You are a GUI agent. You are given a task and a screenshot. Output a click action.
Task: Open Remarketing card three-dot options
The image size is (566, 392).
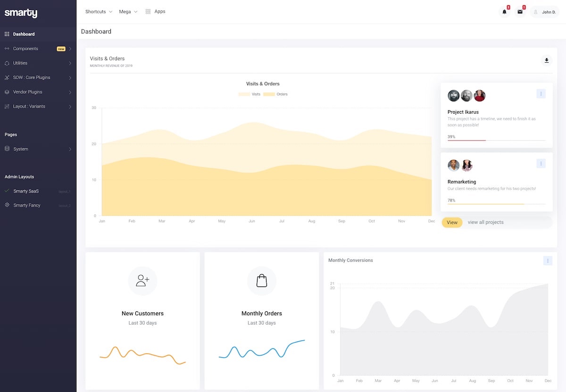coord(541,163)
